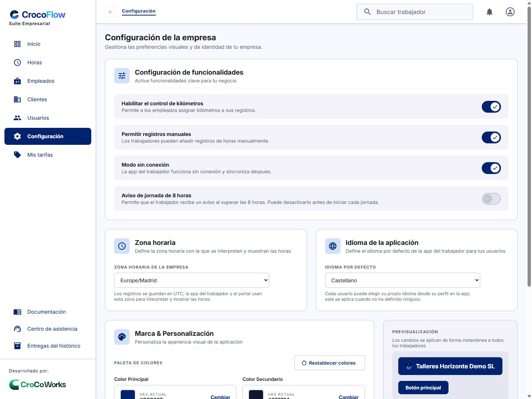
Task: Click the Color Principal swatch
Action: (x=128, y=395)
